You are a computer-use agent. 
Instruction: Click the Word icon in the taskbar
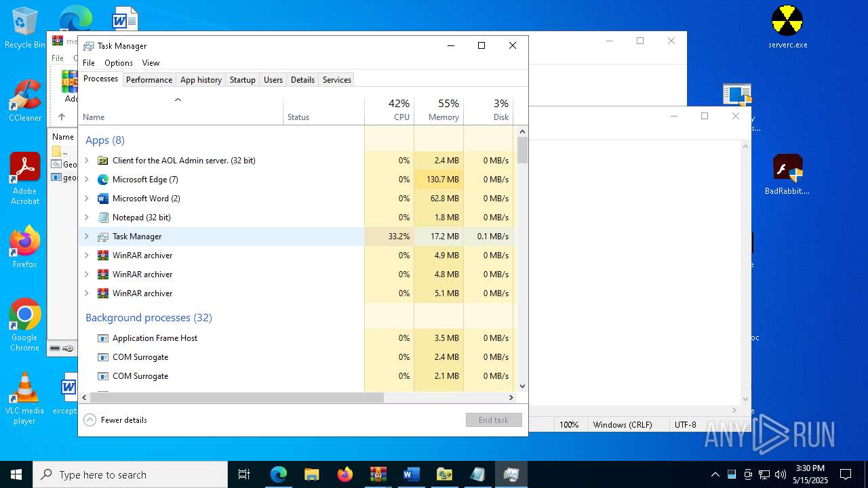coord(411,474)
